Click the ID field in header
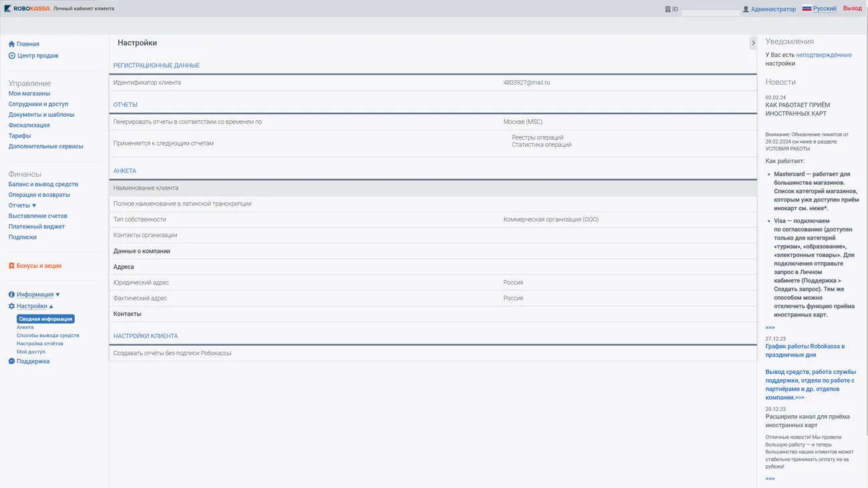Screen dimensions: 868x488 click(710, 11)
